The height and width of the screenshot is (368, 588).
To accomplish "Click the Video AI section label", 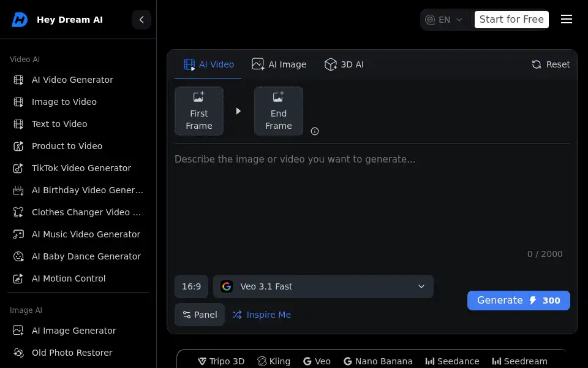I will tap(24, 59).
